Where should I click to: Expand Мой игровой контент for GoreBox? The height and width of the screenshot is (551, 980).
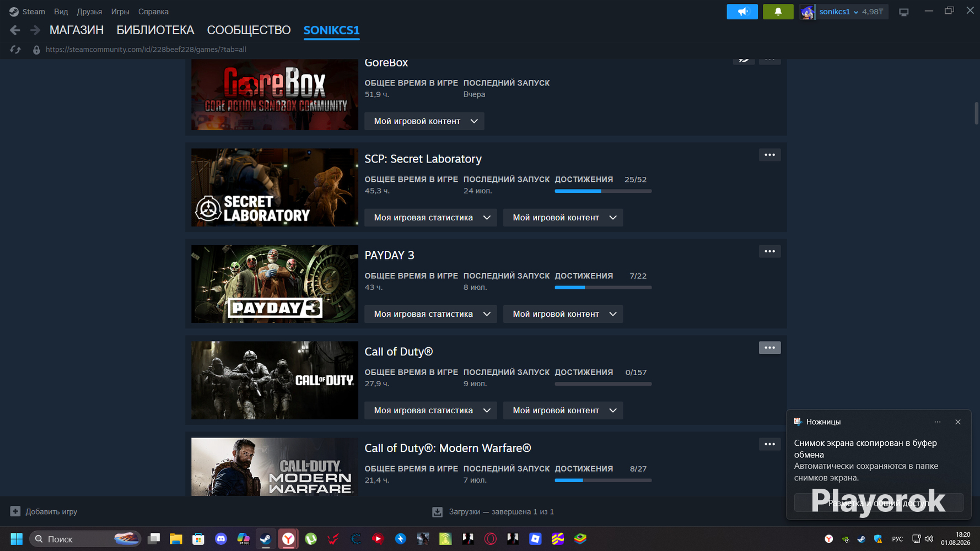(424, 121)
